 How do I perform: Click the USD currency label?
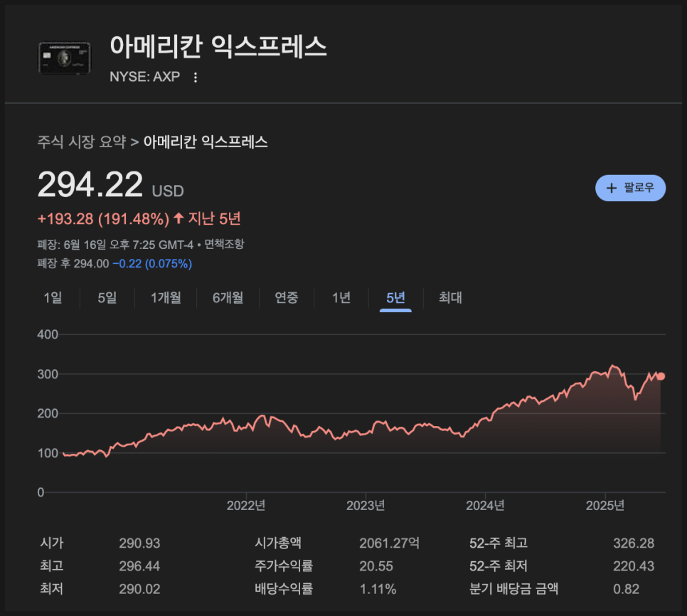(x=168, y=191)
